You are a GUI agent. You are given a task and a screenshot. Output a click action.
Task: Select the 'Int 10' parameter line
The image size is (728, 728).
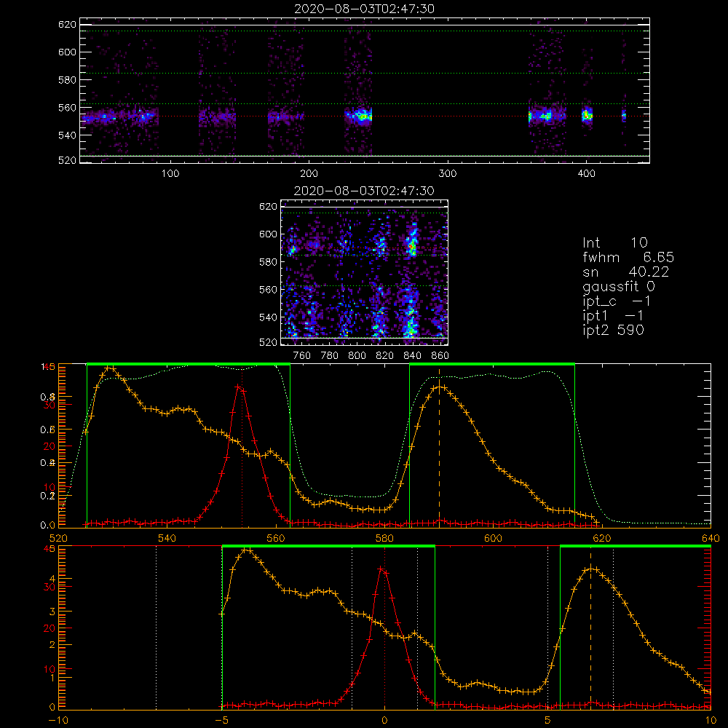614,243
